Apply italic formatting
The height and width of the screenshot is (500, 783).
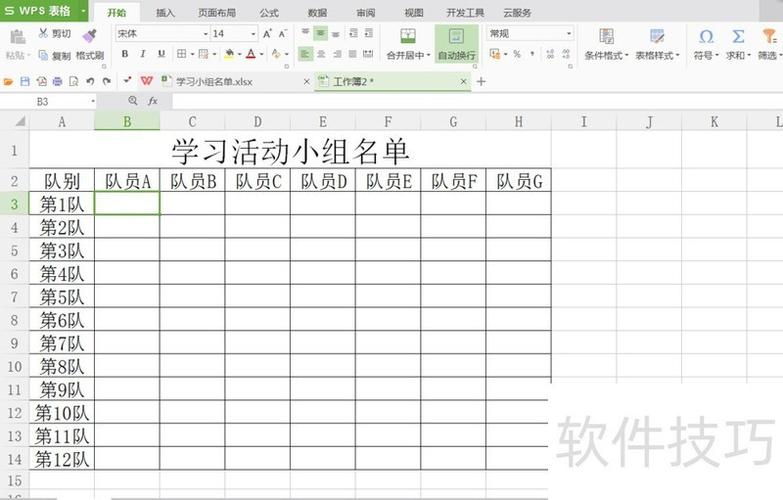click(143, 53)
